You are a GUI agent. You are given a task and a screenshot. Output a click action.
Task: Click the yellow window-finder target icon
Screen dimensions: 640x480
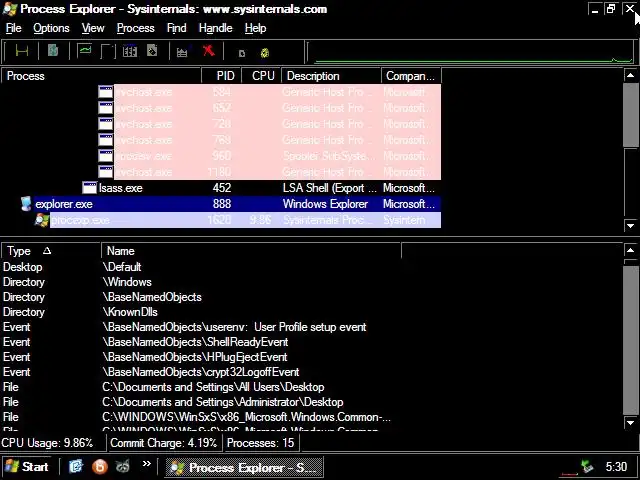pos(265,53)
